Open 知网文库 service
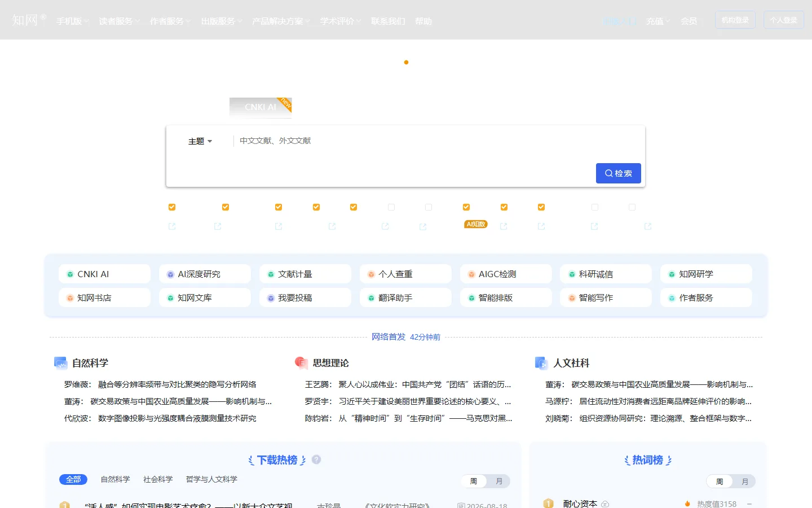Image resolution: width=812 pixels, height=508 pixels. (x=205, y=297)
